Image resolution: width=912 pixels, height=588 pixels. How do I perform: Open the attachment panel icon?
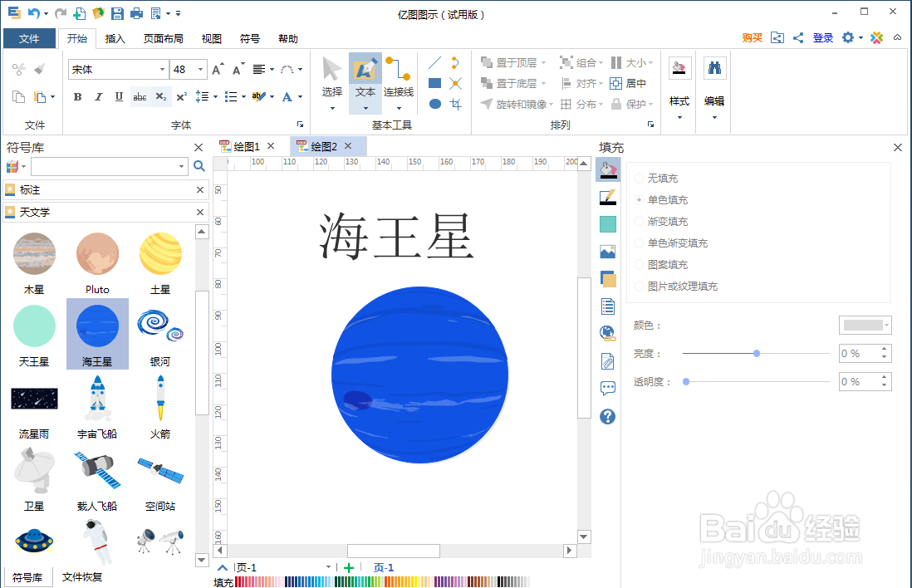coord(608,361)
